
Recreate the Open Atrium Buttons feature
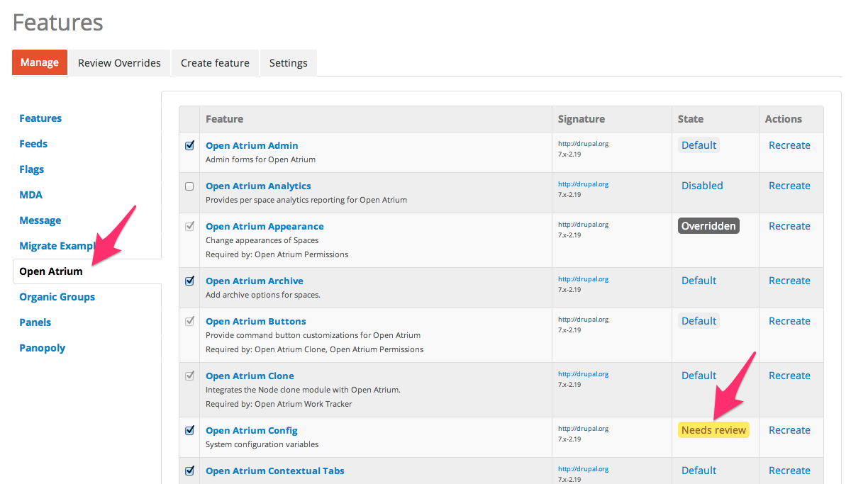[789, 321]
